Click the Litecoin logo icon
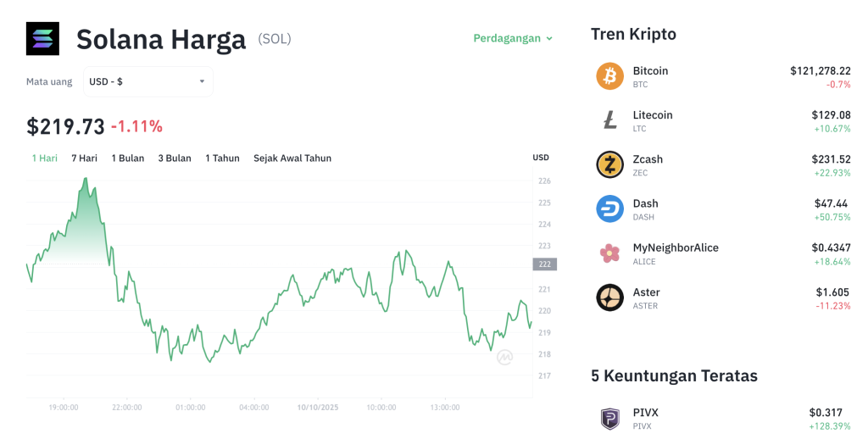868x439 pixels. [609, 120]
